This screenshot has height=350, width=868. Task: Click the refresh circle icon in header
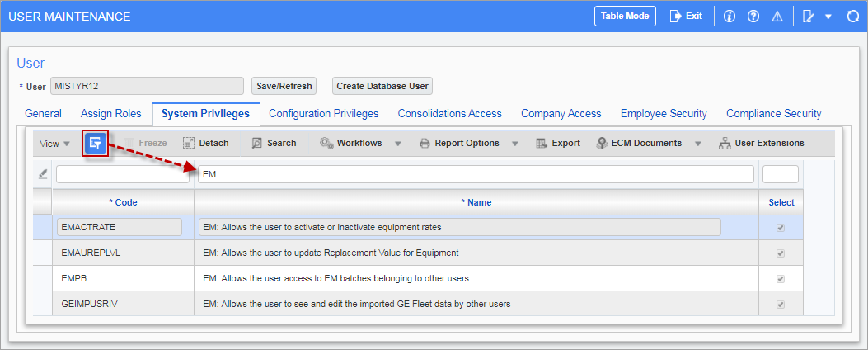pos(854,17)
